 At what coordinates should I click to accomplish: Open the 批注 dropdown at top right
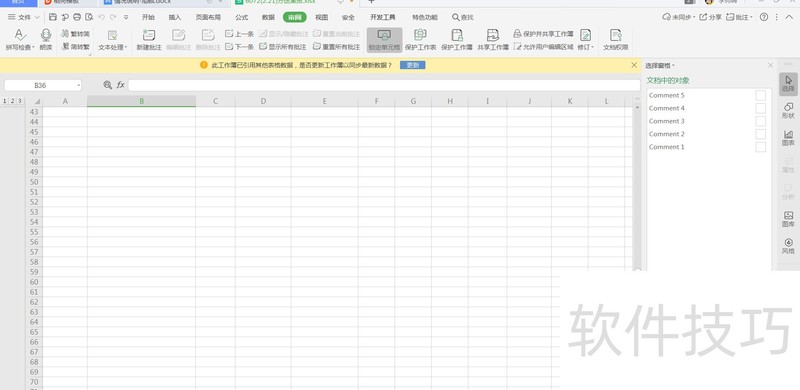pyautogui.click(x=740, y=17)
